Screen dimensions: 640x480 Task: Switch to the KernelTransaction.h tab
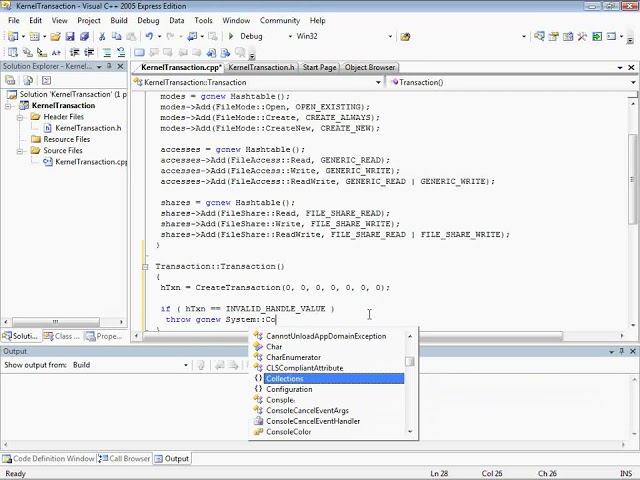[262, 67]
